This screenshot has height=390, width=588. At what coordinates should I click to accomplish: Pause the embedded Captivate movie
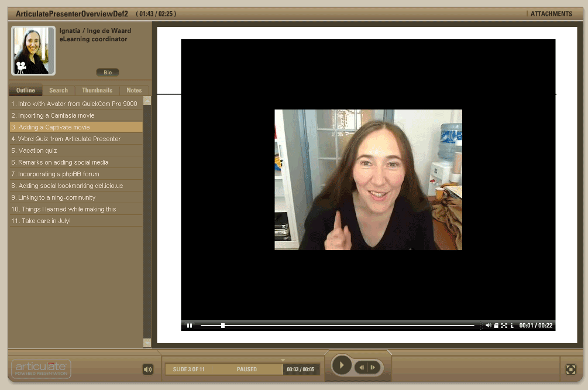point(190,326)
